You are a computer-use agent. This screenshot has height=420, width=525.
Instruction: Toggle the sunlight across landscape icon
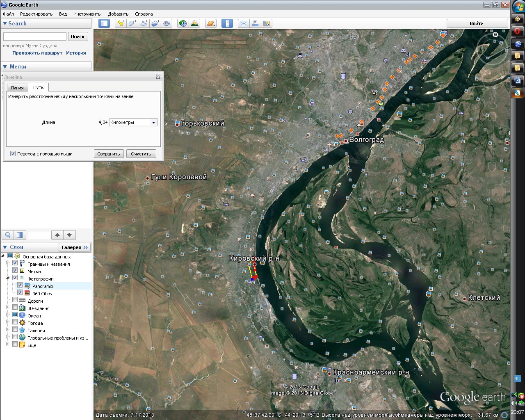point(194,23)
